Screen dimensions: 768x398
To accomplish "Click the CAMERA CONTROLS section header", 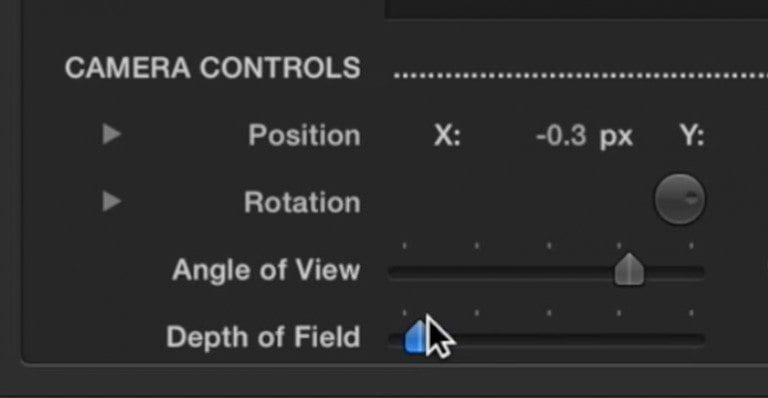I will [213, 68].
